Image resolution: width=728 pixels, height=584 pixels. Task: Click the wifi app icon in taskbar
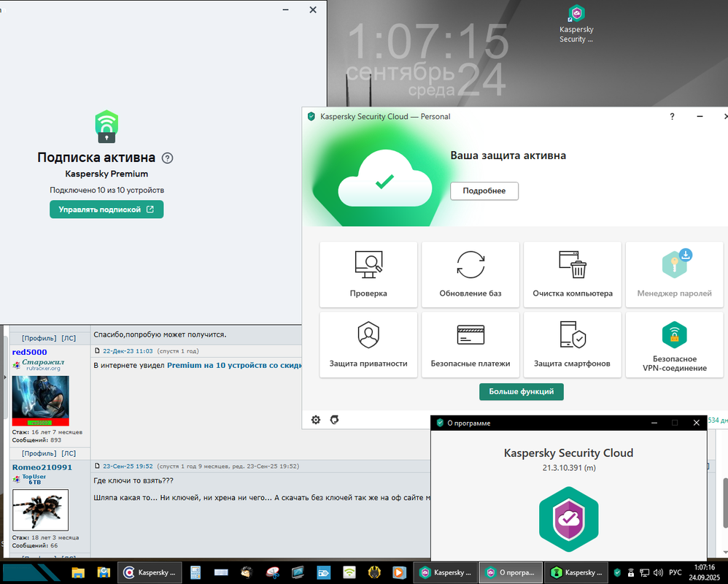point(349,572)
